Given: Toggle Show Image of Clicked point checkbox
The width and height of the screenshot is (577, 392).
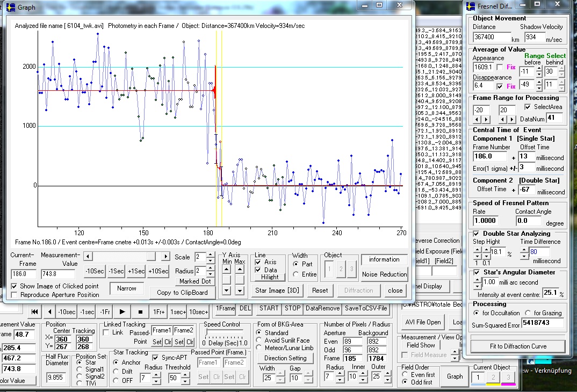Looking at the screenshot, I should coord(14,286).
